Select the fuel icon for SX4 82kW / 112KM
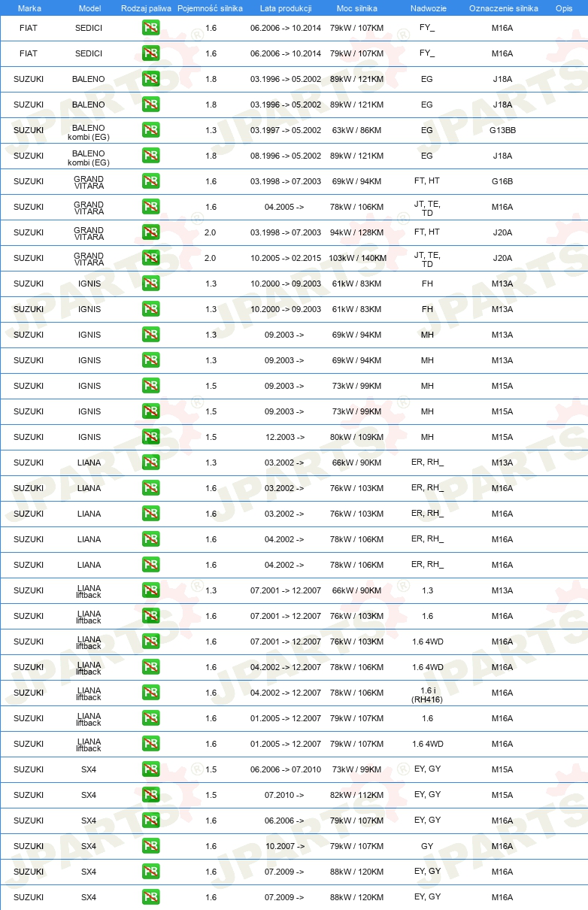This screenshot has width=588, height=910. (150, 795)
